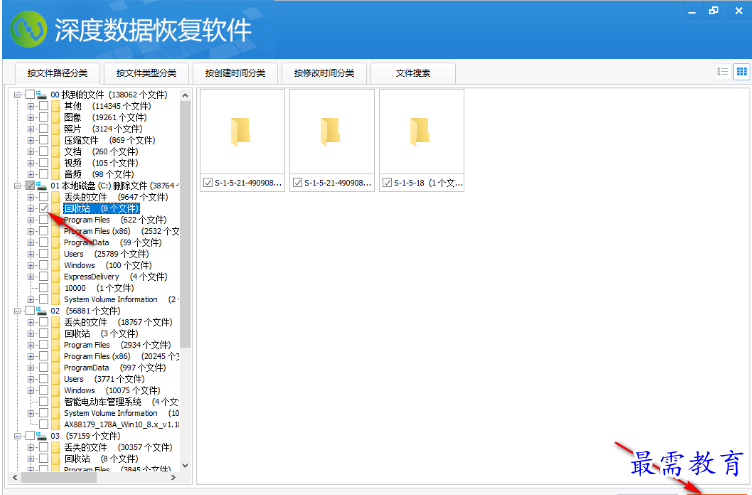Expand the ProgramData (59) node
Viewport: 752px width, 495px height.
[x=31, y=243]
